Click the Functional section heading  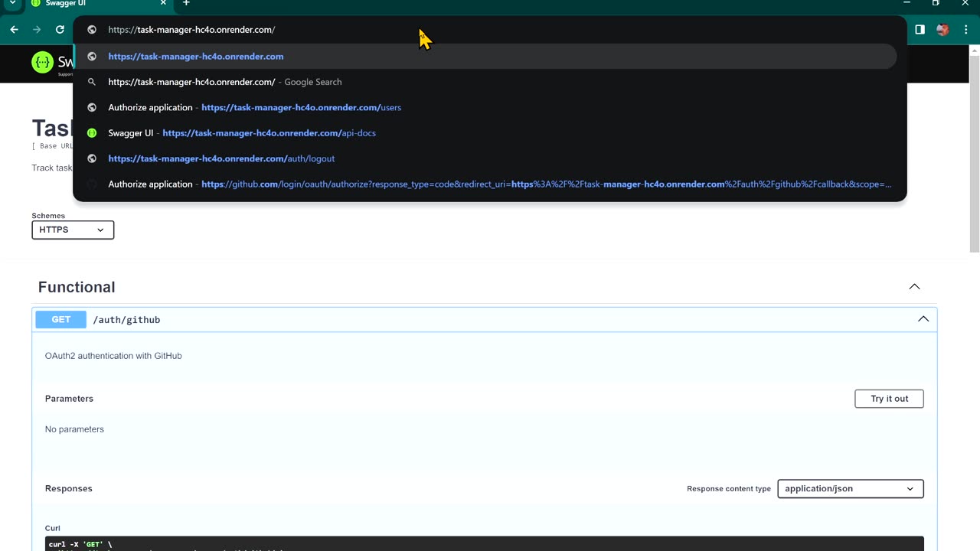pyautogui.click(x=77, y=287)
